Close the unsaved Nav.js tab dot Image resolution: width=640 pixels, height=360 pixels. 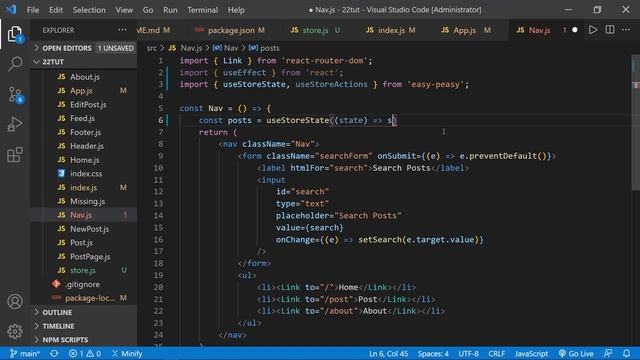(575, 30)
